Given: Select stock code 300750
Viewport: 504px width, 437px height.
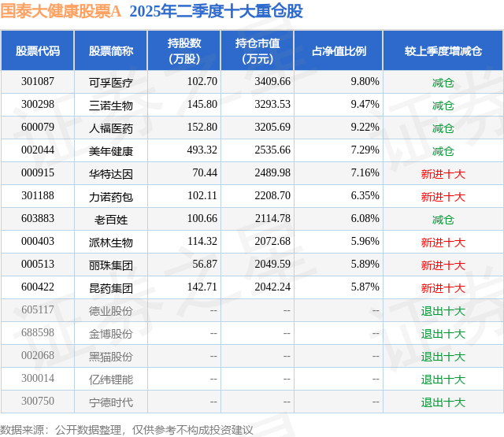Looking at the screenshot, I should [x=38, y=401].
